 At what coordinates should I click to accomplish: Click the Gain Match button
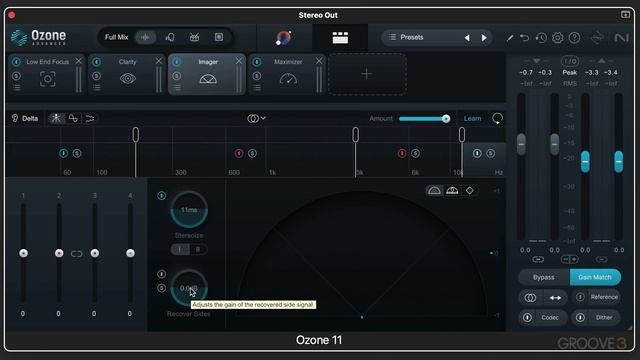[x=595, y=277]
